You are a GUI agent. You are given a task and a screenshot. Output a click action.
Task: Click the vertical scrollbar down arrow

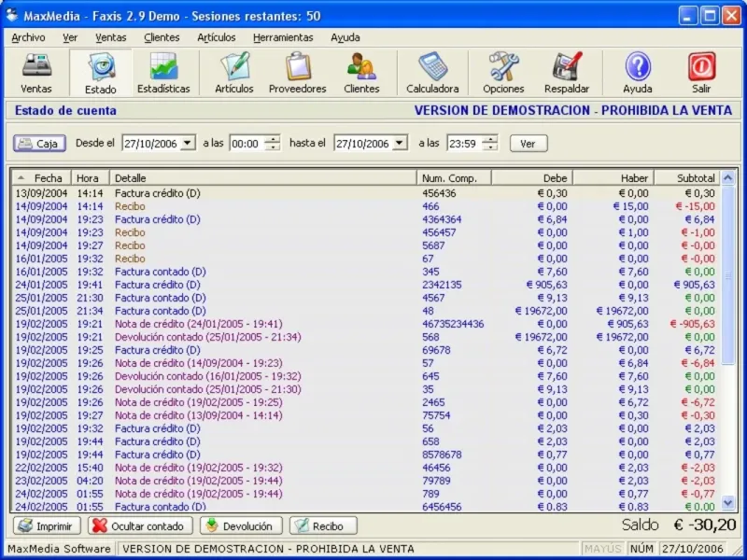[728, 502]
